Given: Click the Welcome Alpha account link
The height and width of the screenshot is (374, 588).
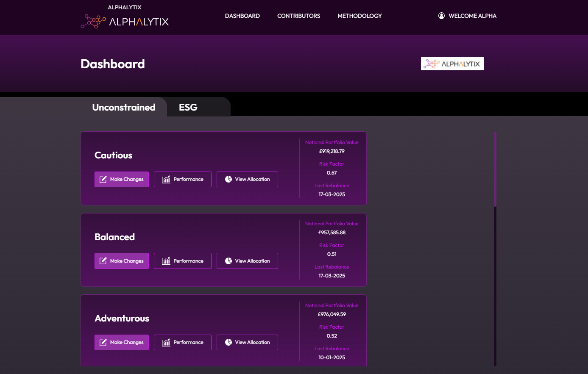Looking at the screenshot, I should coord(472,16).
